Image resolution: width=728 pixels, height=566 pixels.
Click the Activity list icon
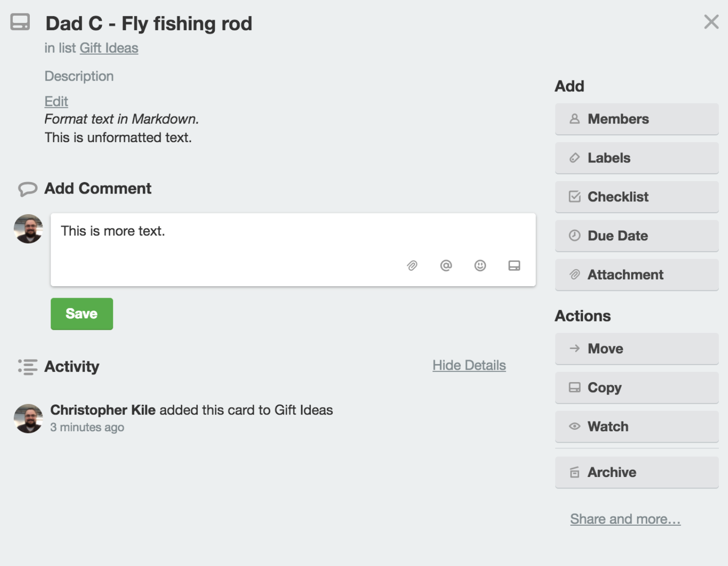28,367
